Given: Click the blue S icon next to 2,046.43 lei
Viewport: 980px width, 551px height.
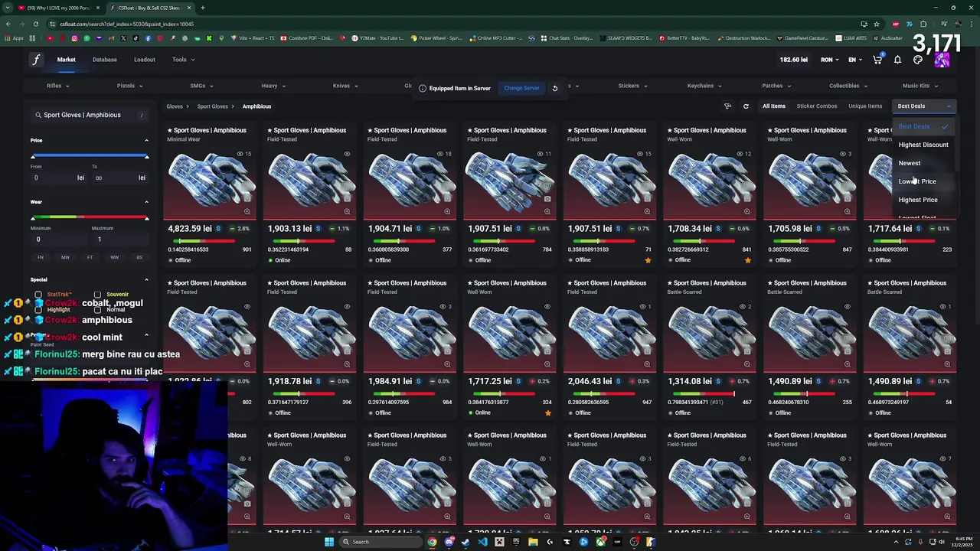Looking at the screenshot, I should [618, 381].
